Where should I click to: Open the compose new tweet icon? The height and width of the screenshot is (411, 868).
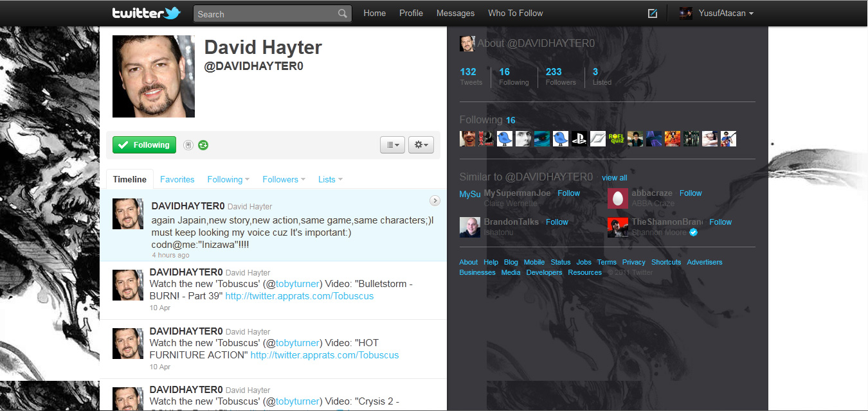[653, 13]
